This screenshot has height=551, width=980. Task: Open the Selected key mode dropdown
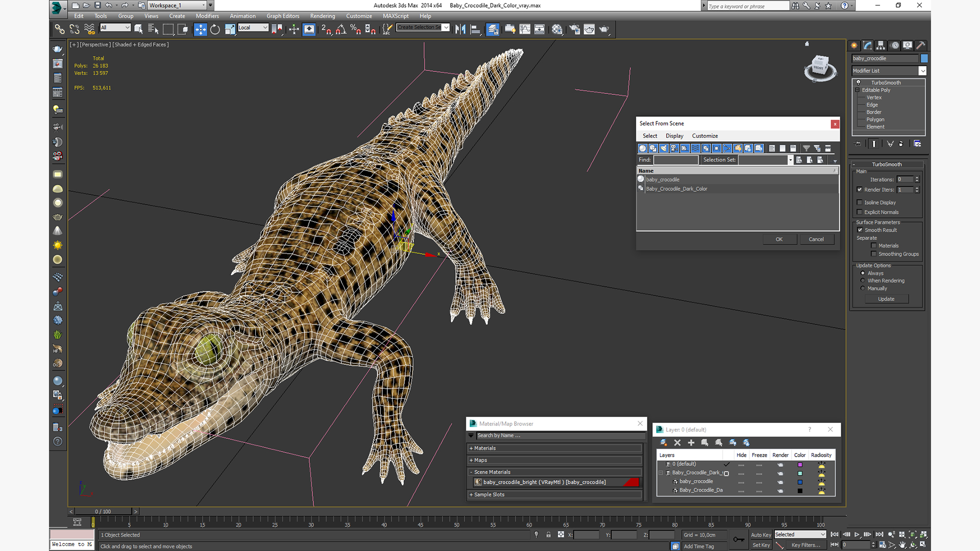pos(800,535)
